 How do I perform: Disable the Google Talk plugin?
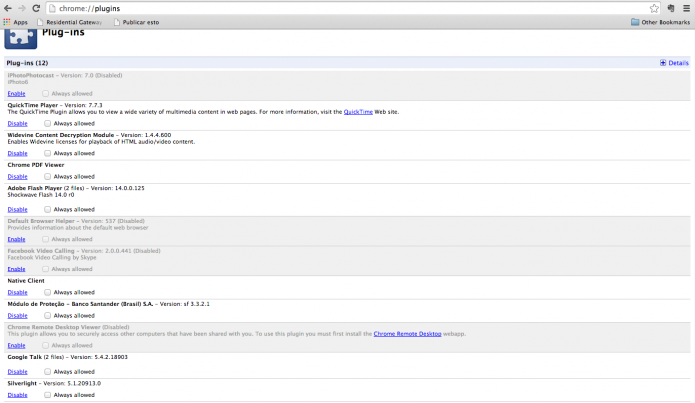(17, 372)
